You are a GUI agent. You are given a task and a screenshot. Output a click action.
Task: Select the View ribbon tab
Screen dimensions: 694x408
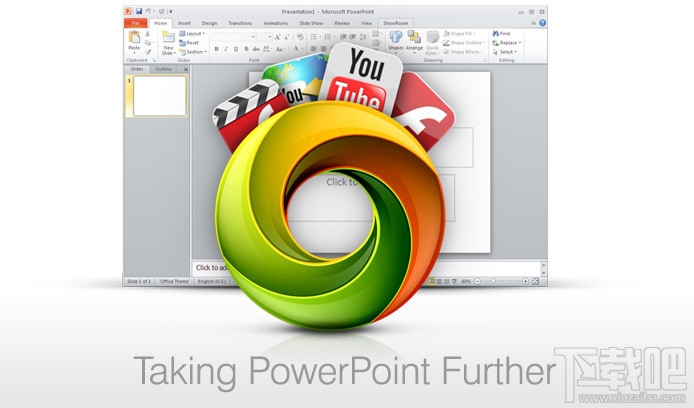(x=366, y=23)
